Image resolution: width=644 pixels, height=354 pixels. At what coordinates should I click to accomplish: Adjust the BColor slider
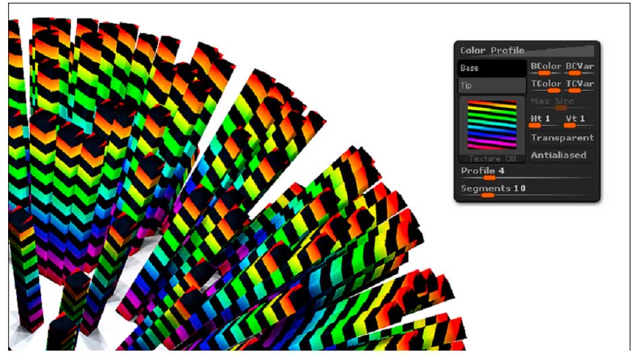coord(545,68)
